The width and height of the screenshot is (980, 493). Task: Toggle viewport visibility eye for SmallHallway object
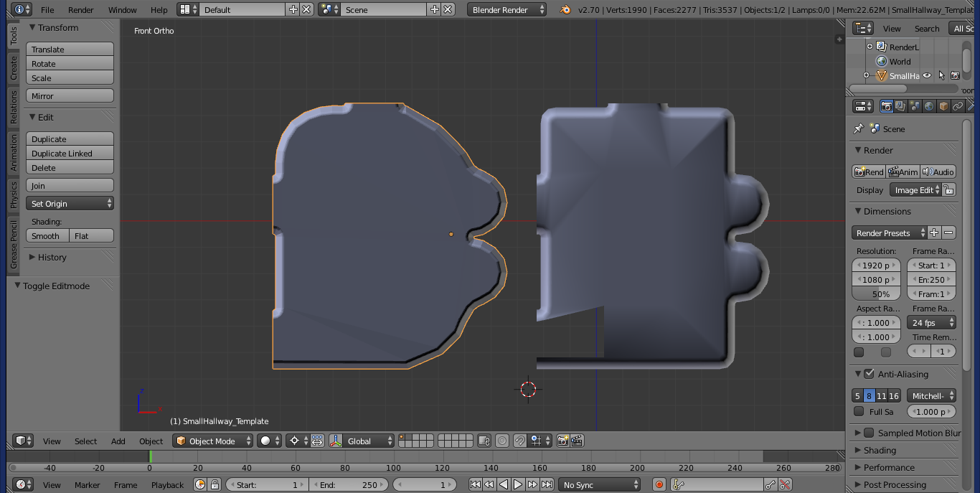tap(927, 75)
